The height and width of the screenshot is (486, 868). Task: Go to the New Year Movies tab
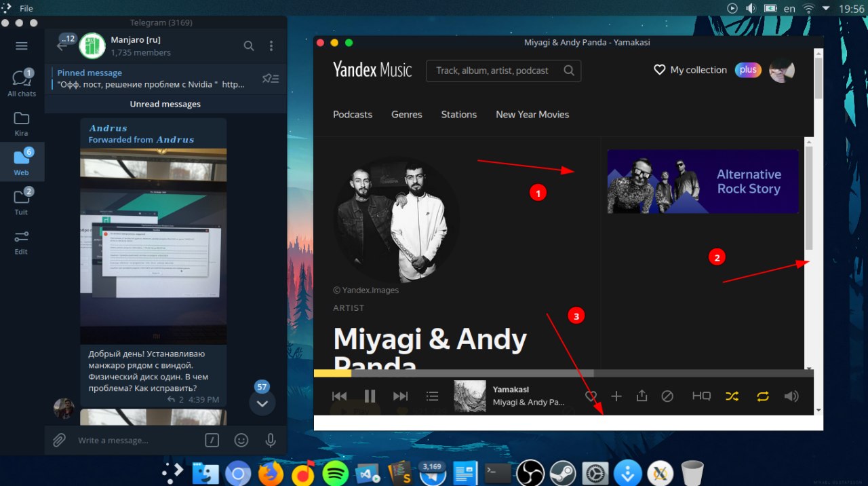[x=532, y=115]
